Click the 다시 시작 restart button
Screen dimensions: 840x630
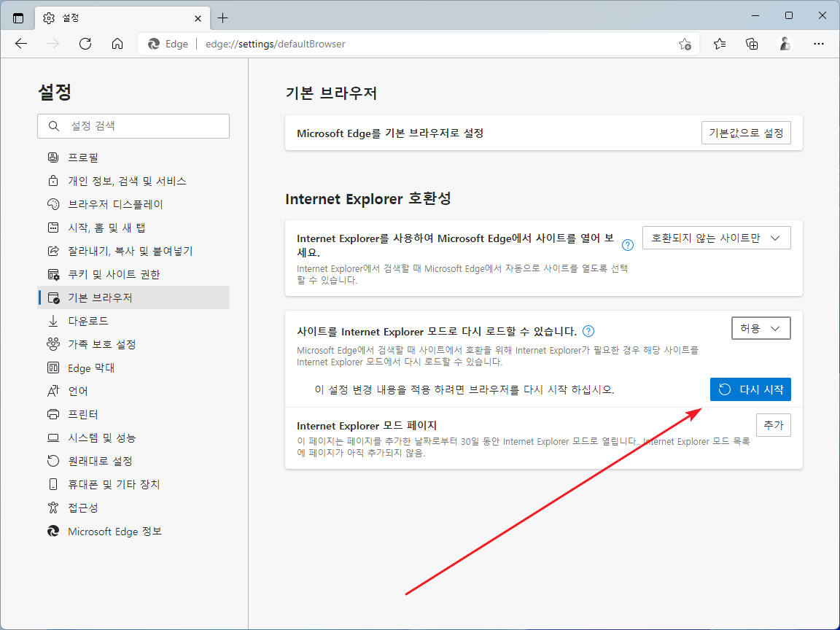[750, 389]
